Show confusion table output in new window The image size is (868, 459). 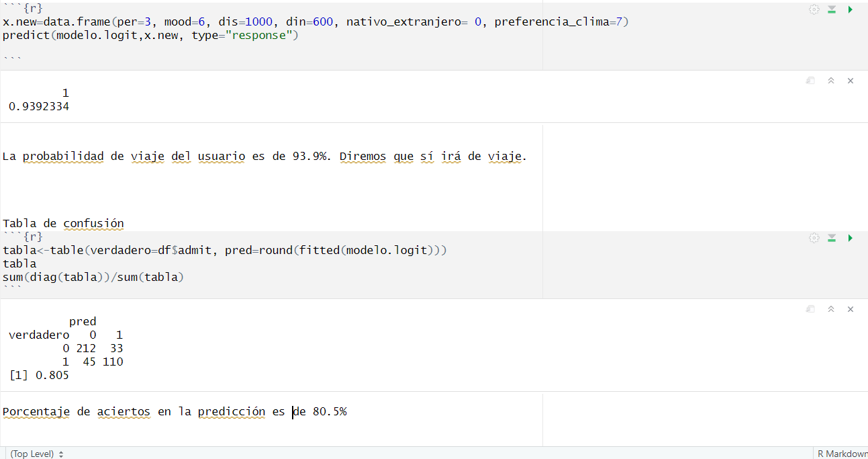[x=811, y=309]
